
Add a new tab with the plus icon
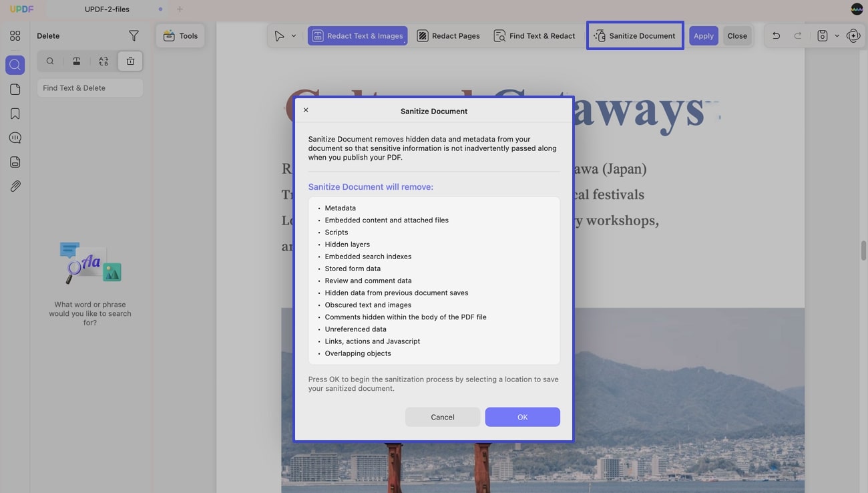180,9
